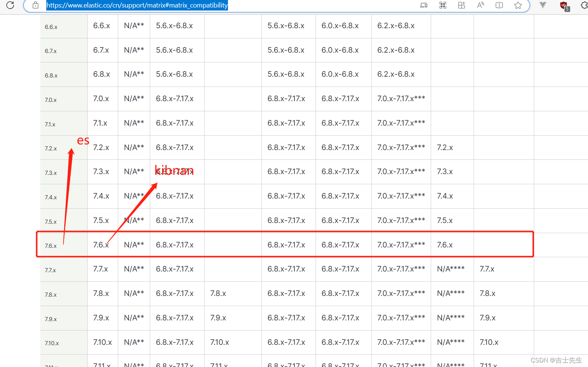Open the send-to-devices icon in address bar
Image resolution: width=588 pixels, height=367 pixels.
click(x=424, y=5)
